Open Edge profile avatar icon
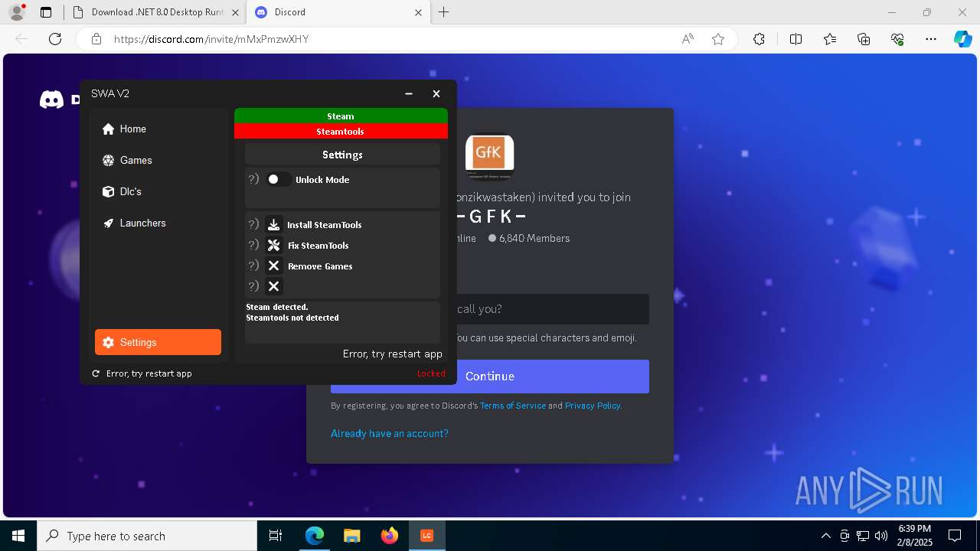The image size is (980, 551). (16, 12)
